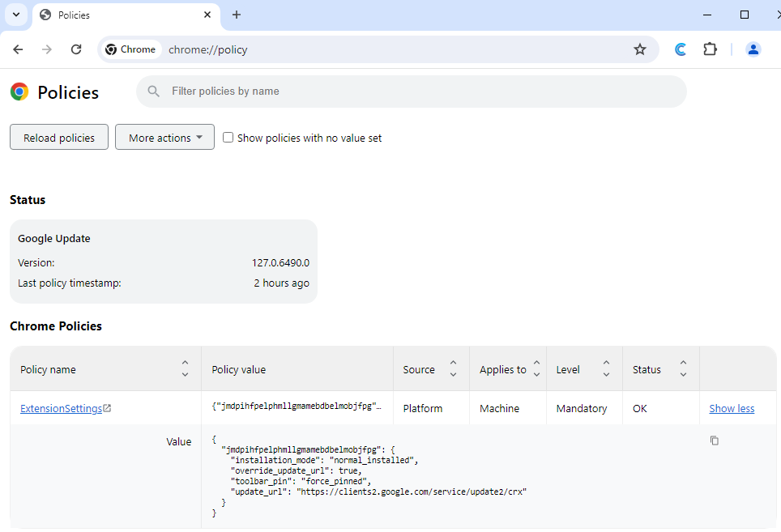Open a new tab with plus button
Screen dimensions: 781x532
coord(237,15)
